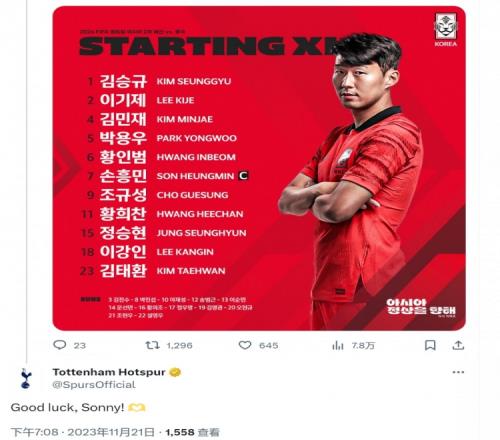This screenshot has height=440, width=500.
Task: Open the view analytics bar chart icon
Action: (x=337, y=345)
